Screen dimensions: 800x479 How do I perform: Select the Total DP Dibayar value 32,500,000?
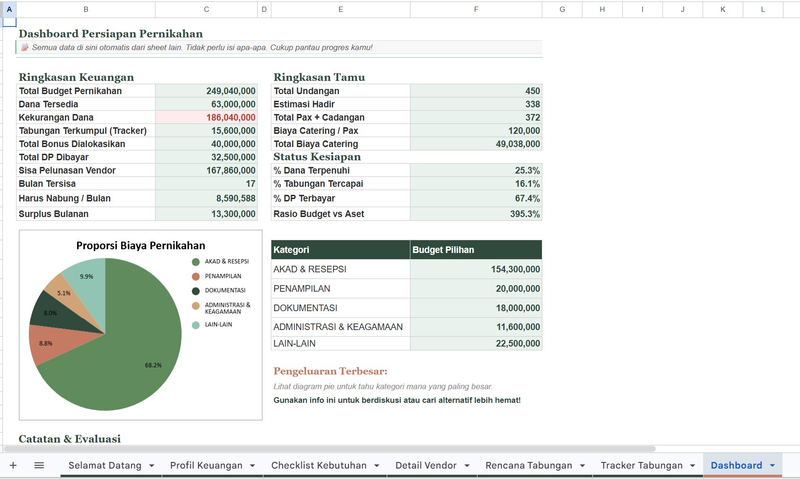coord(206,157)
